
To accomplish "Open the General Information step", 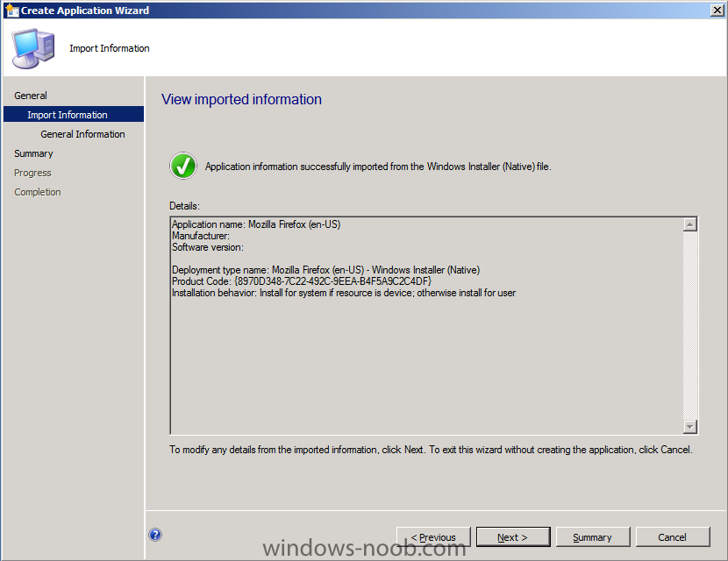I will 82,134.
